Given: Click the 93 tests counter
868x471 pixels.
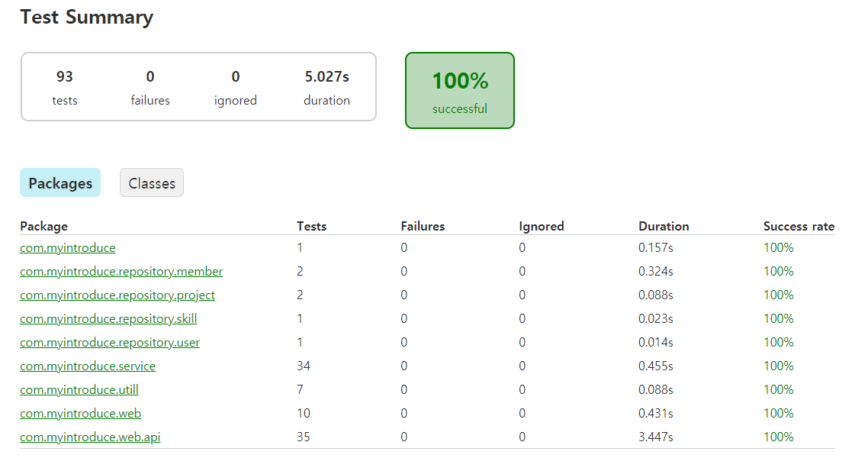Looking at the screenshot, I should coord(65,88).
